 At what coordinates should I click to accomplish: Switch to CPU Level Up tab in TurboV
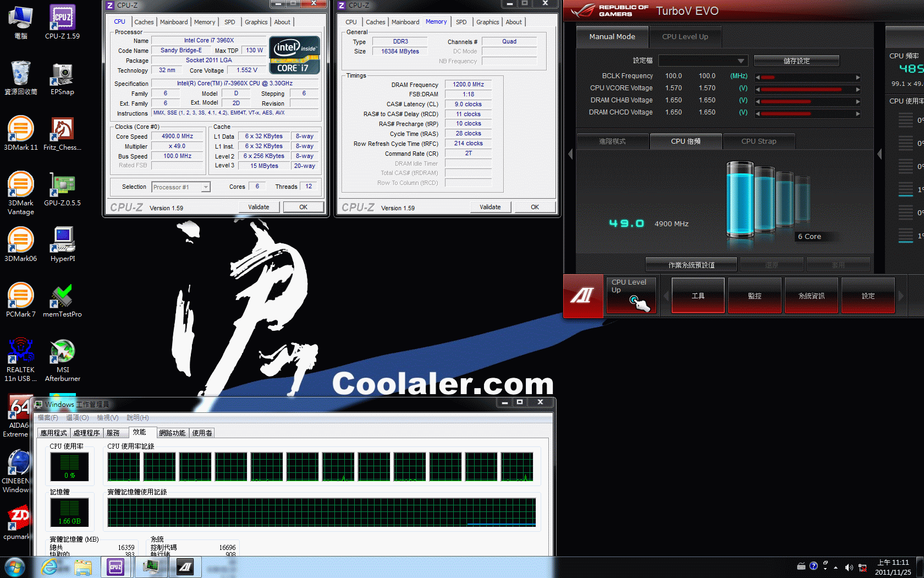point(685,37)
